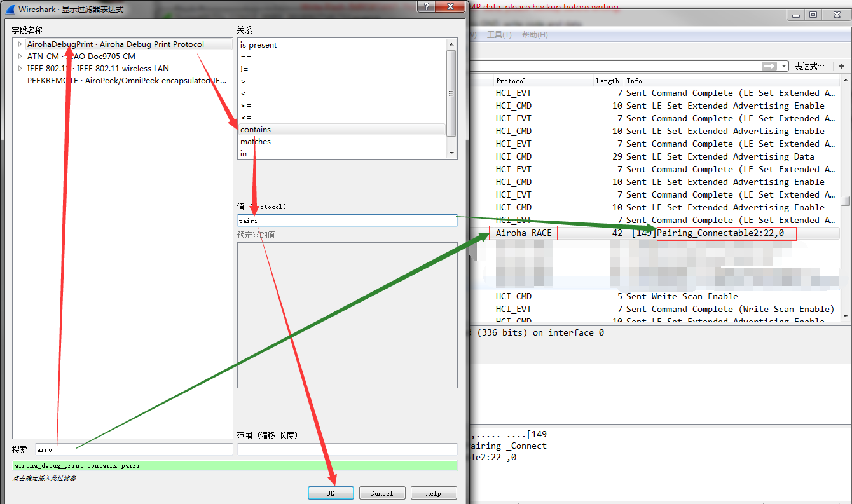
Task: Maximize the background Wireshark main window
Action: point(813,15)
